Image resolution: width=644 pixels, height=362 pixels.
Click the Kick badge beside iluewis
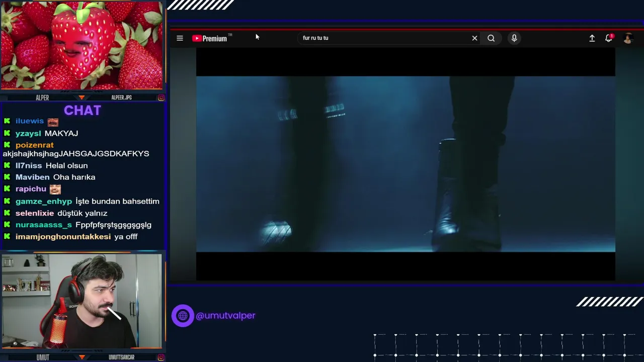tap(7, 121)
